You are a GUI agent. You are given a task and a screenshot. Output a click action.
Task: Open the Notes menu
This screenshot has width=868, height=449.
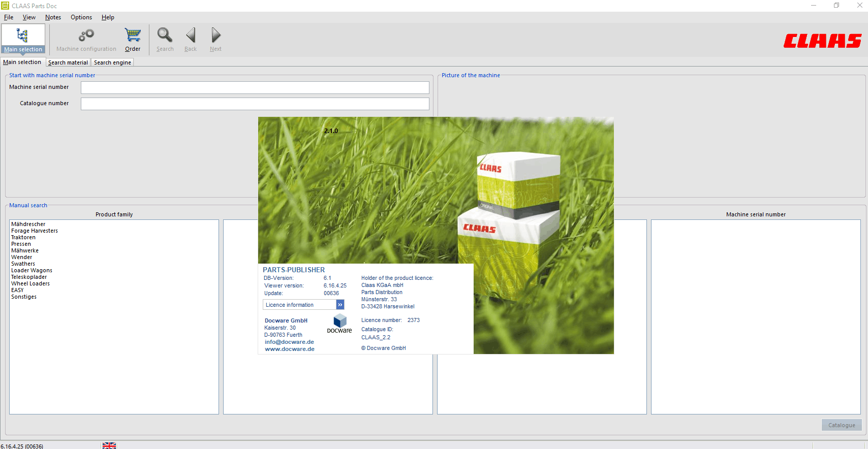[x=53, y=17]
